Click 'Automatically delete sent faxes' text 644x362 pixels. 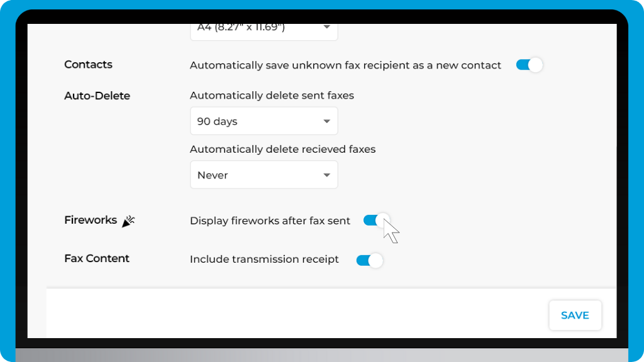(x=272, y=96)
